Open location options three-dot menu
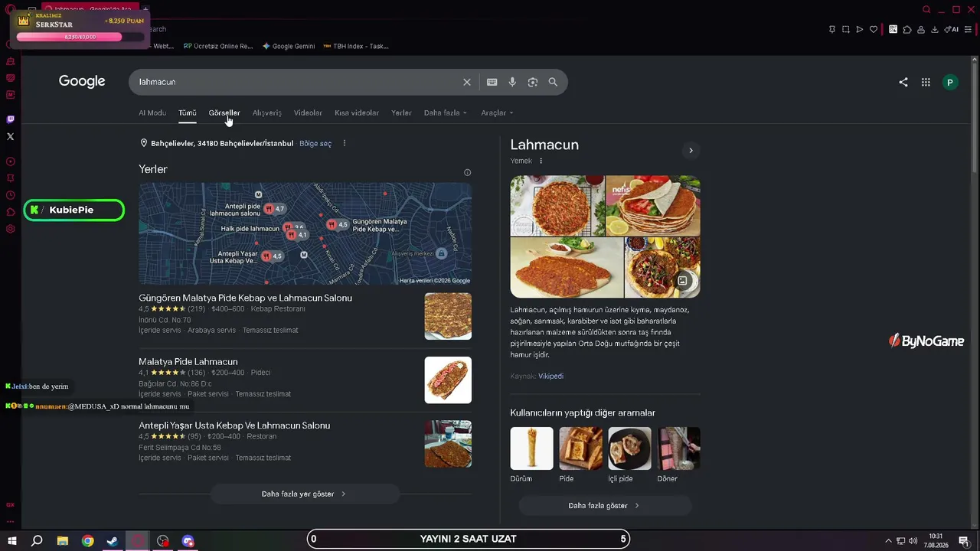Image resolution: width=980 pixels, height=551 pixels. coord(345,143)
